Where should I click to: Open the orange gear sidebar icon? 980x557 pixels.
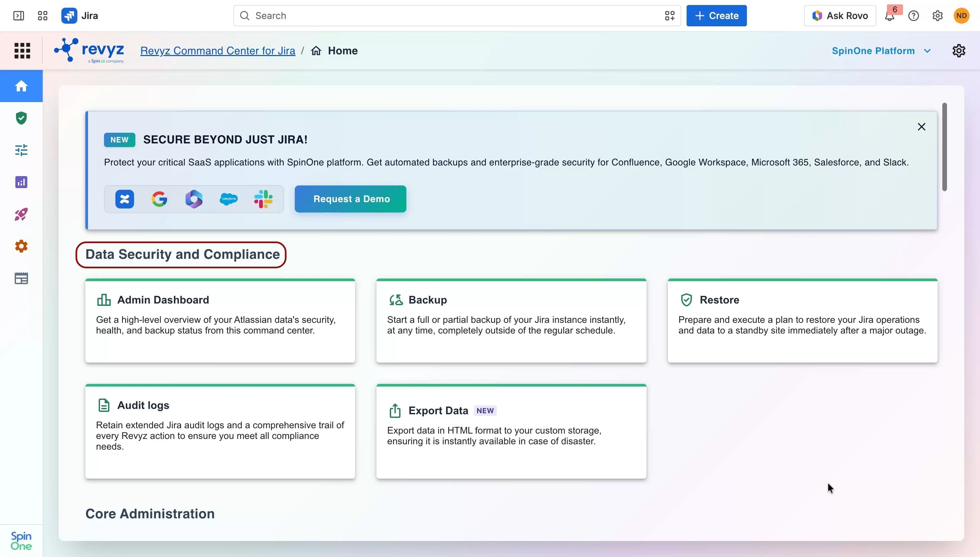click(x=21, y=246)
